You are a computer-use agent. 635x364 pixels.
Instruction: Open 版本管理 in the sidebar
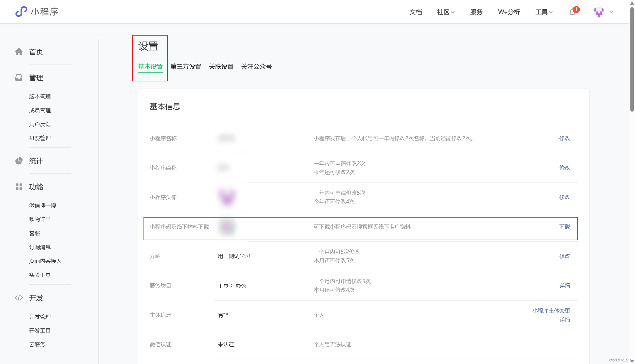40,97
